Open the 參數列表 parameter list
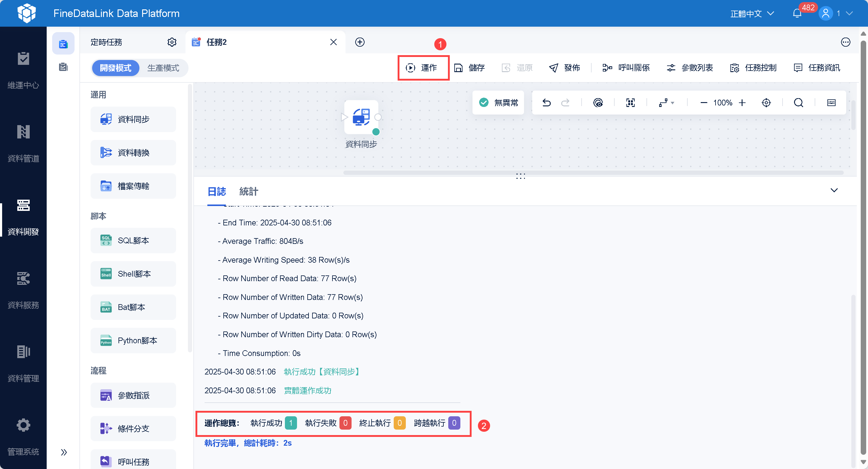Viewport: 868px width, 469px height. point(690,68)
